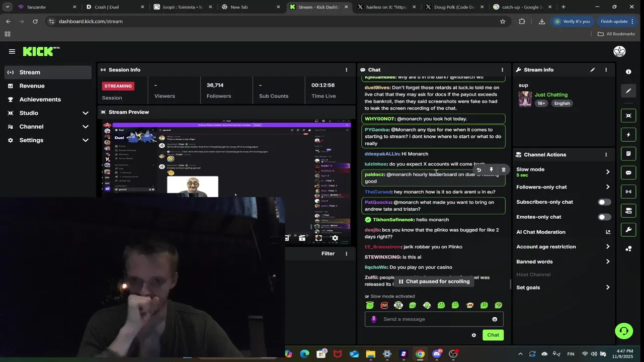Open Stream in sidebar
644x362 pixels.
point(48,72)
